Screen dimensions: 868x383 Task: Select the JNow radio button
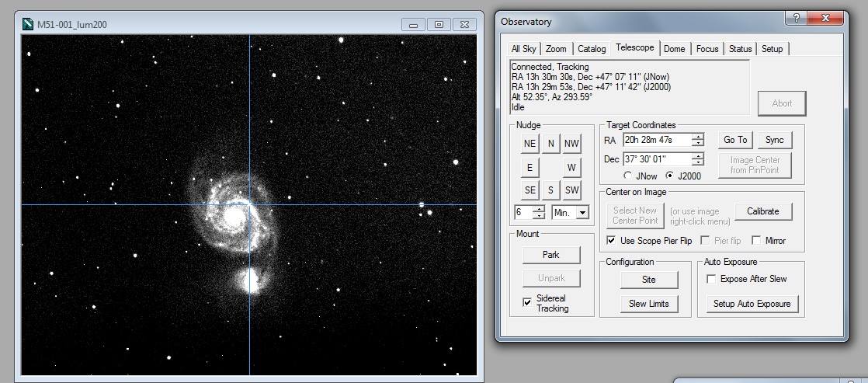coord(627,176)
